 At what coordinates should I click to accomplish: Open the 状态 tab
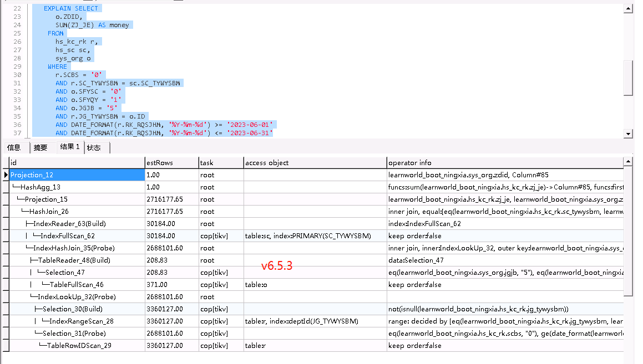94,147
